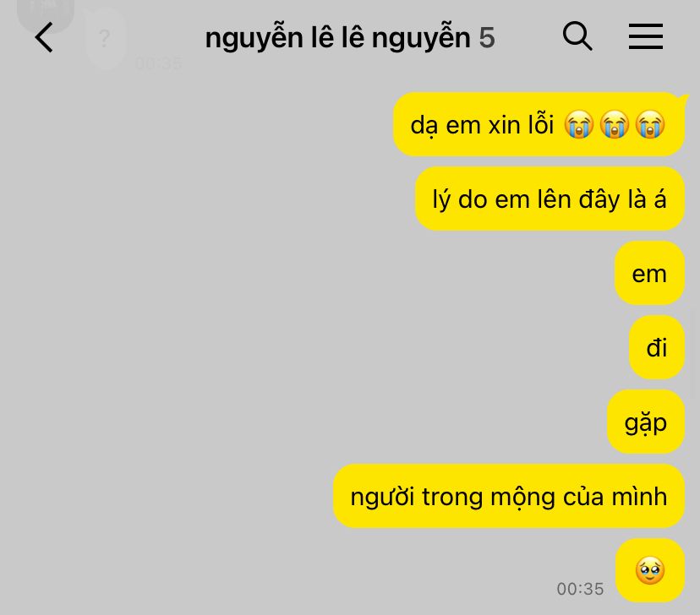
Task: Open the hamburger menu icon
Action: tap(646, 36)
